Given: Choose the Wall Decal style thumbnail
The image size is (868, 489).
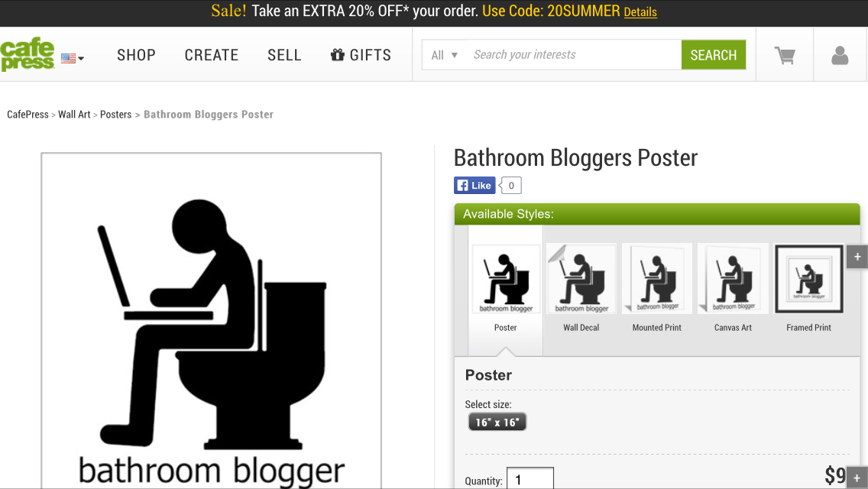Looking at the screenshot, I should point(581,288).
